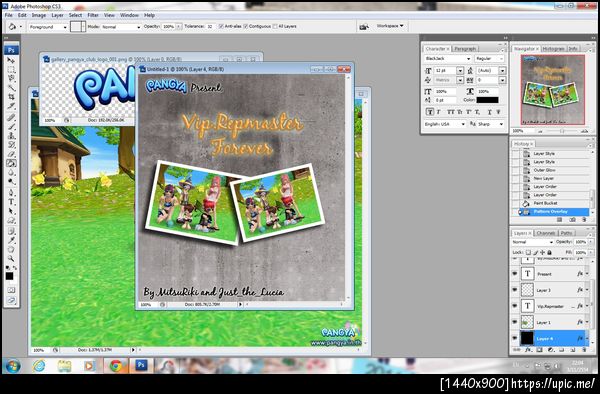
Task: Click Delete layer trash icon
Action: point(584,350)
